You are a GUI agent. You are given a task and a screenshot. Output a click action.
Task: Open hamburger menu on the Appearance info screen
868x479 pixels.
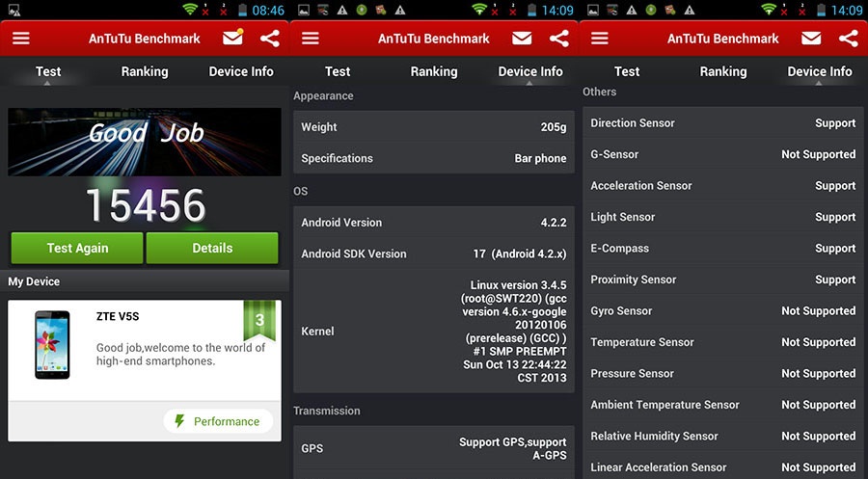310,39
